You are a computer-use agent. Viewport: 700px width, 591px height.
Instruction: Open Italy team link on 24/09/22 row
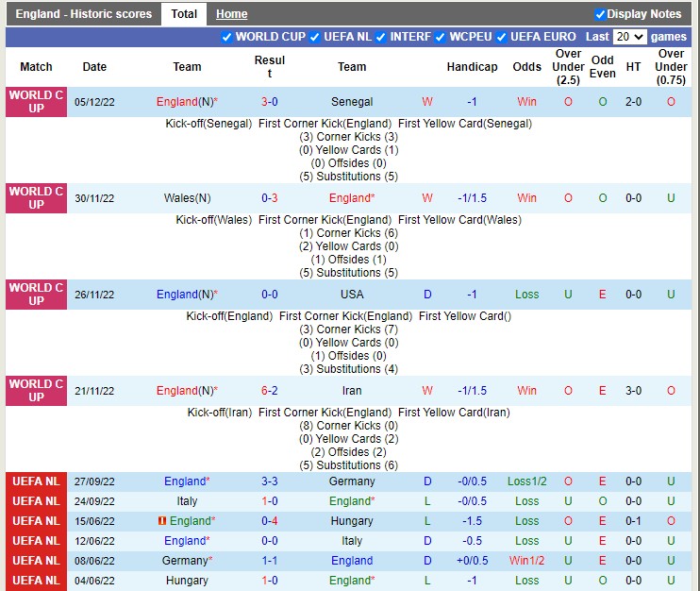(187, 501)
